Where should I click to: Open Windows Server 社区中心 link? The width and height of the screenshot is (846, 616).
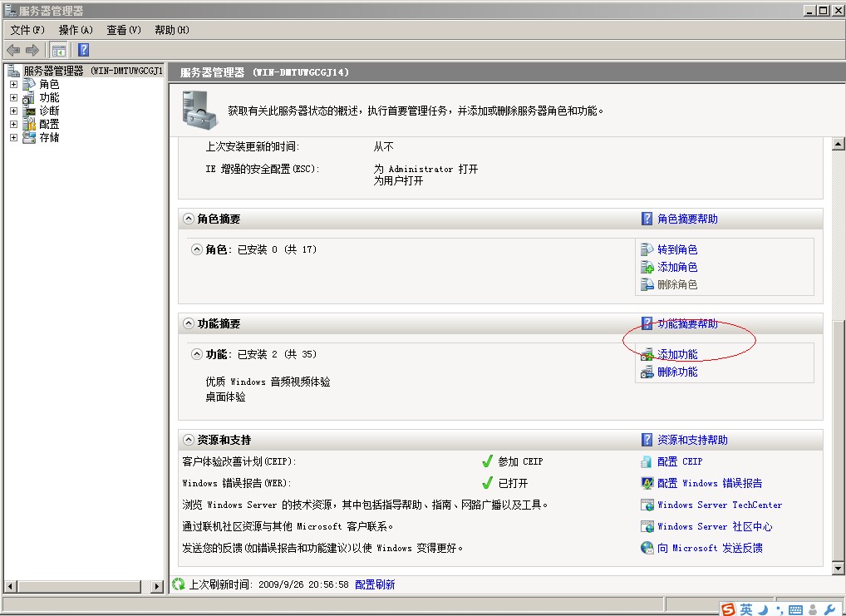pyautogui.click(x=715, y=526)
